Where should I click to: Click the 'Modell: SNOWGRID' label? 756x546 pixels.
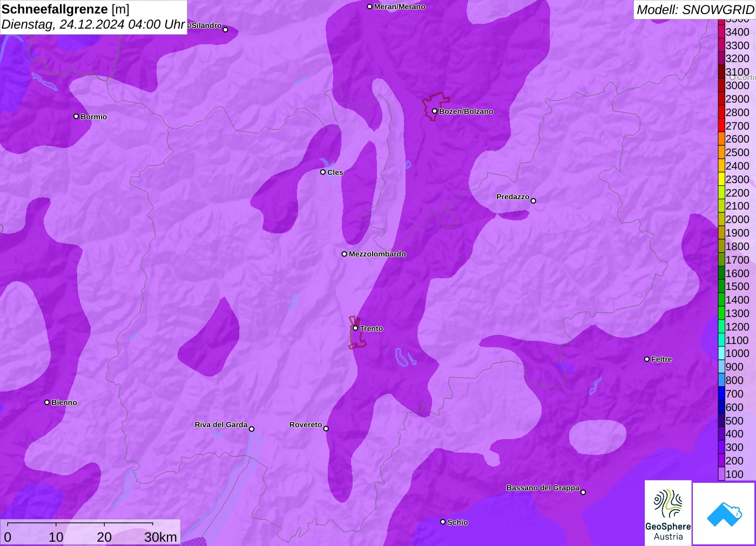(695, 10)
